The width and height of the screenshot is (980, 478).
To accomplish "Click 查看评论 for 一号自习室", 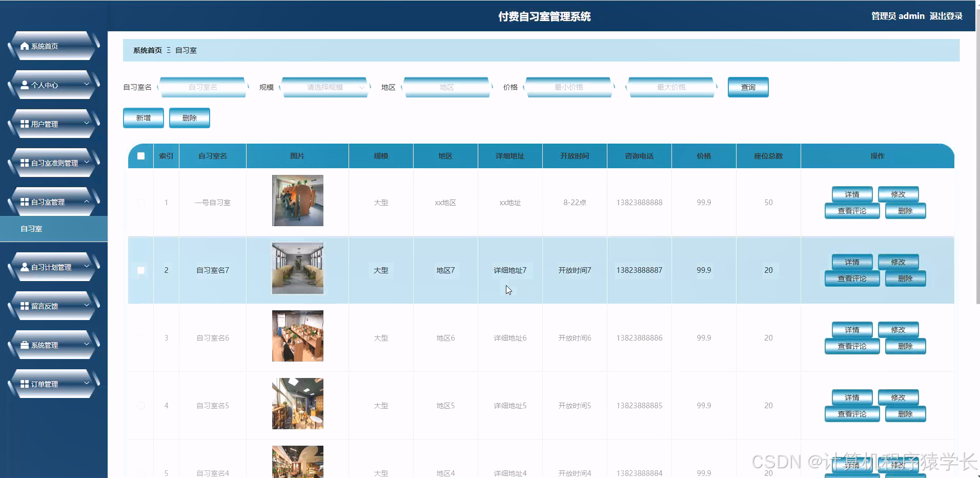I will point(852,211).
